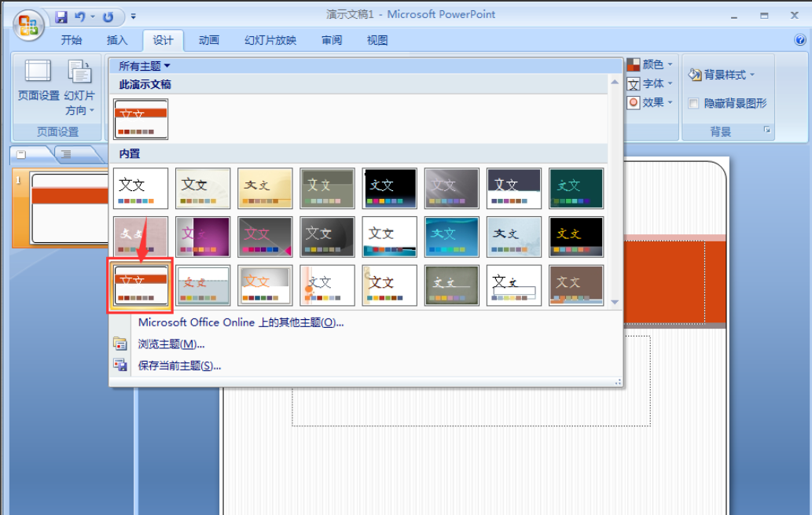Apply the highlighted orange banner theme in third row

pyautogui.click(x=141, y=285)
